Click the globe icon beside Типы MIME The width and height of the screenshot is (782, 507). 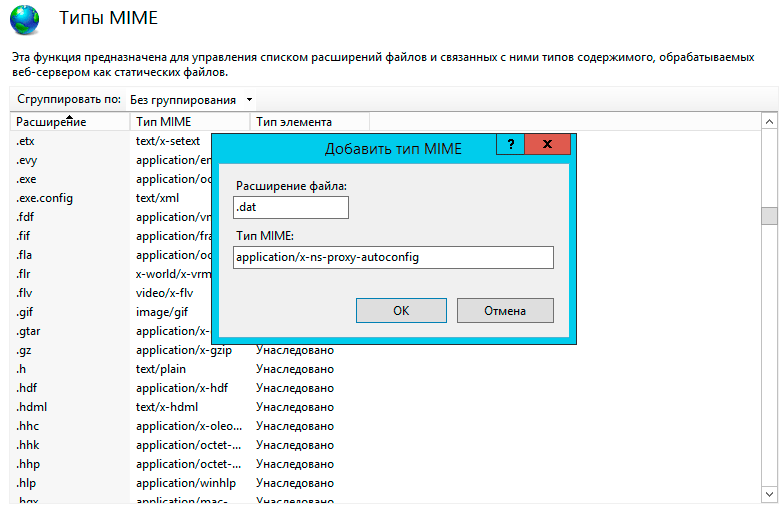point(24,19)
